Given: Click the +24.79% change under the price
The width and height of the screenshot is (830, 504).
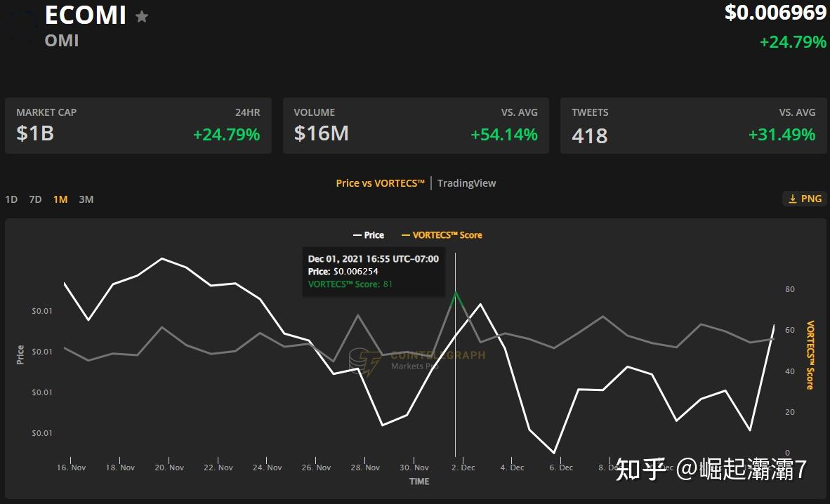Looking at the screenshot, I should pos(793,42).
